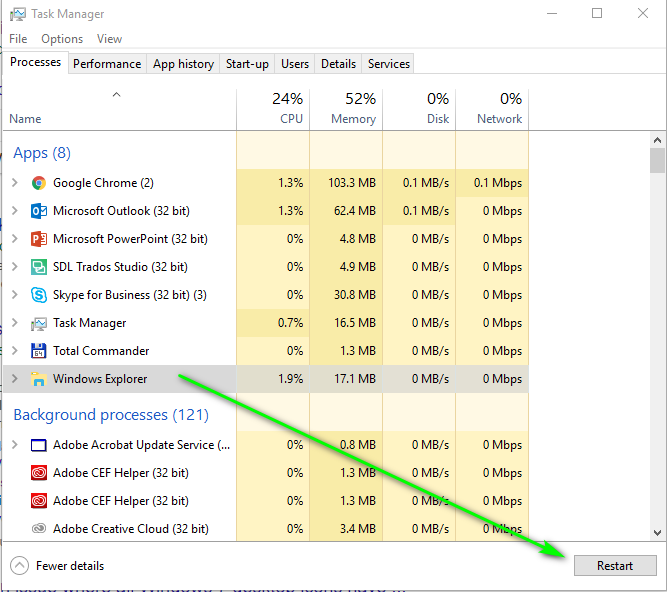
Task: Sort processes by CPU column
Action: pyautogui.click(x=273, y=110)
